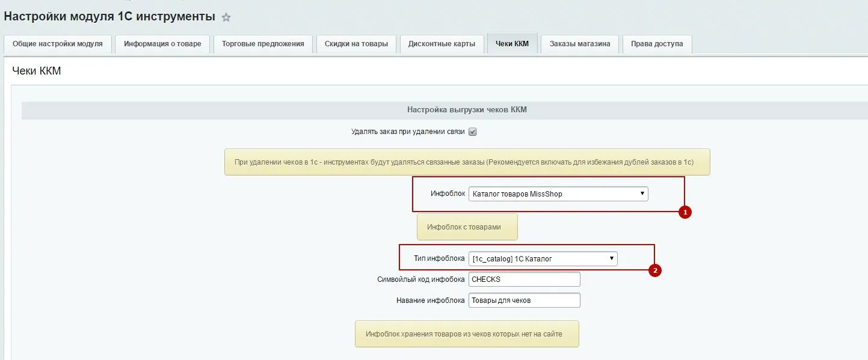This screenshot has width=868, height=360.
Task: Open the 'Информация о товаре' tab
Action: tap(162, 44)
